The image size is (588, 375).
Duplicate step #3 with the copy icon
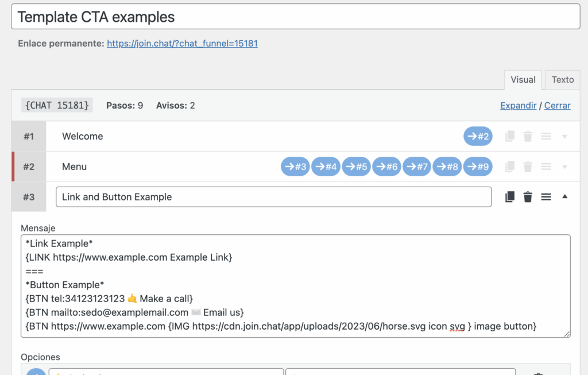pyautogui.click(x=509, y=197)
